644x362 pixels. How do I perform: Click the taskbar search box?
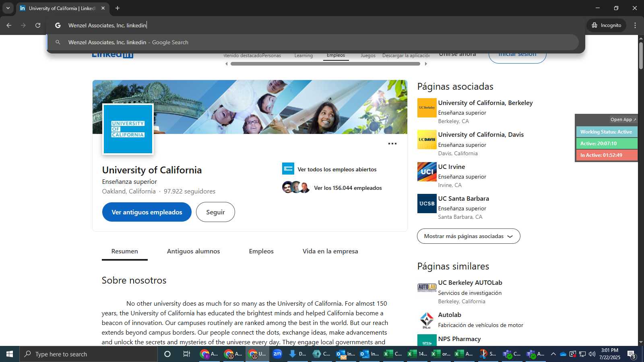(89, 354)
